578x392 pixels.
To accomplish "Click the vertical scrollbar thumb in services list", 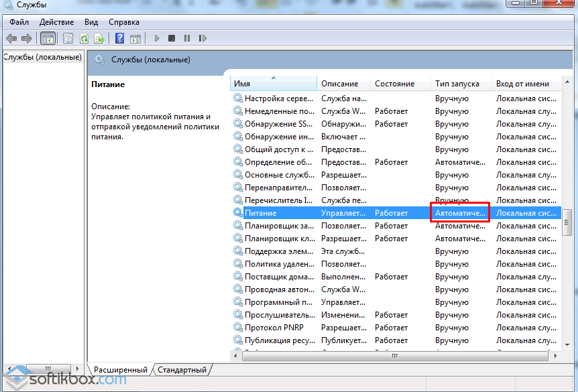I will pos(567,219).
